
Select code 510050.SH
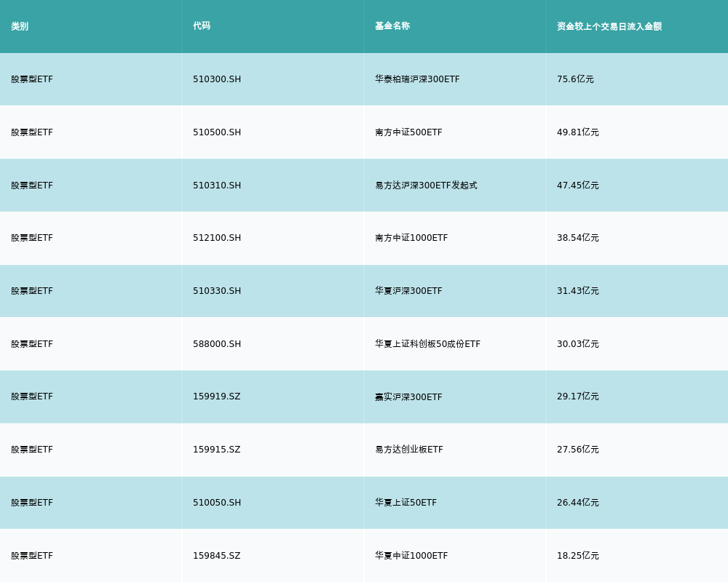coord(217,503)
